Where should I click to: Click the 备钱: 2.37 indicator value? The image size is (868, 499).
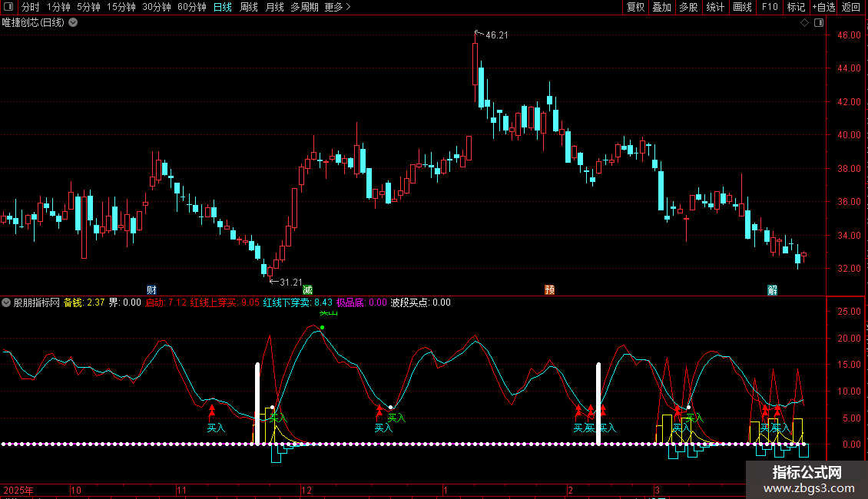coord(84,302)
